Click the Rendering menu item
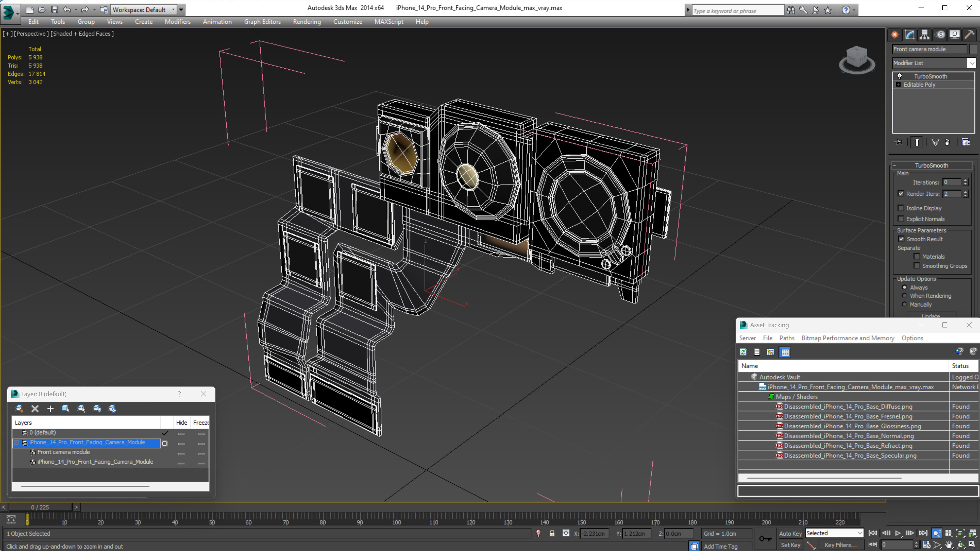This screenshot has height=551, width=980. (x=306, y=22)
